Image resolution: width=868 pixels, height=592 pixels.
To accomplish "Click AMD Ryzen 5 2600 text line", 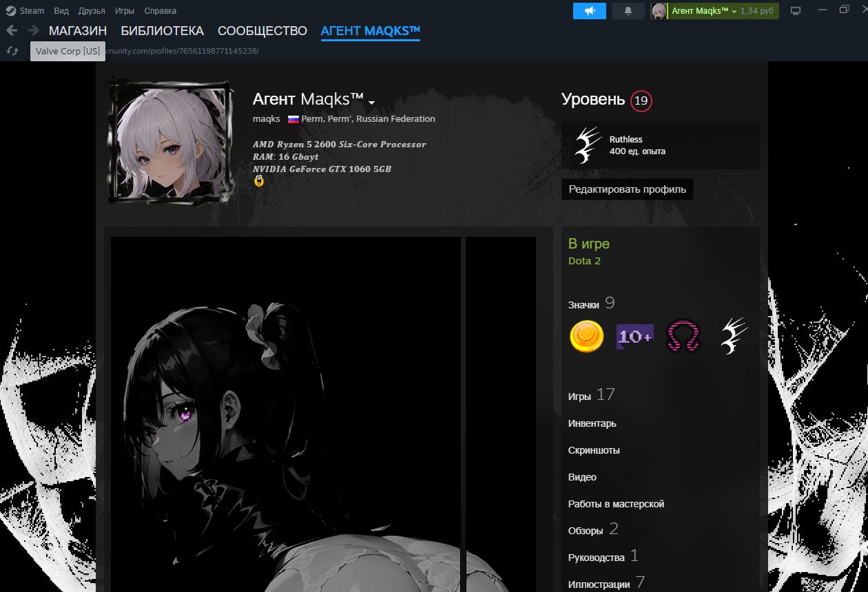I will pos(340,145).
